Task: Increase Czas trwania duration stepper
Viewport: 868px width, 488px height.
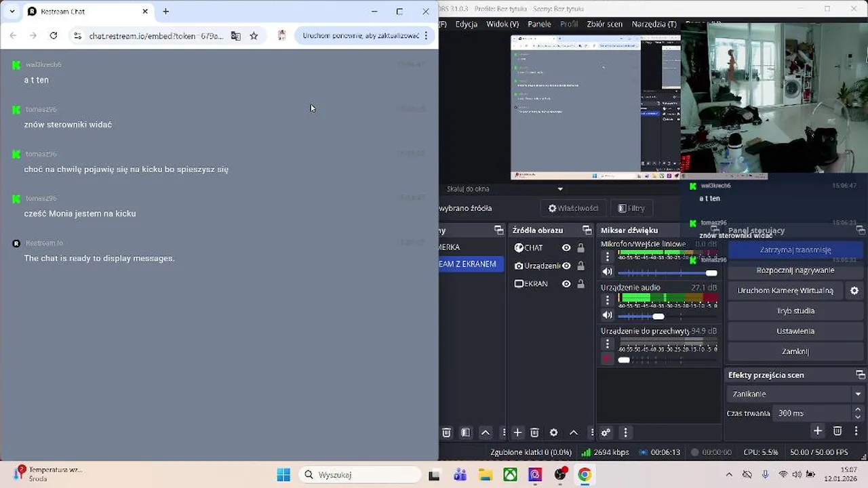Action: pyautogui.click(x=858, y=409)
